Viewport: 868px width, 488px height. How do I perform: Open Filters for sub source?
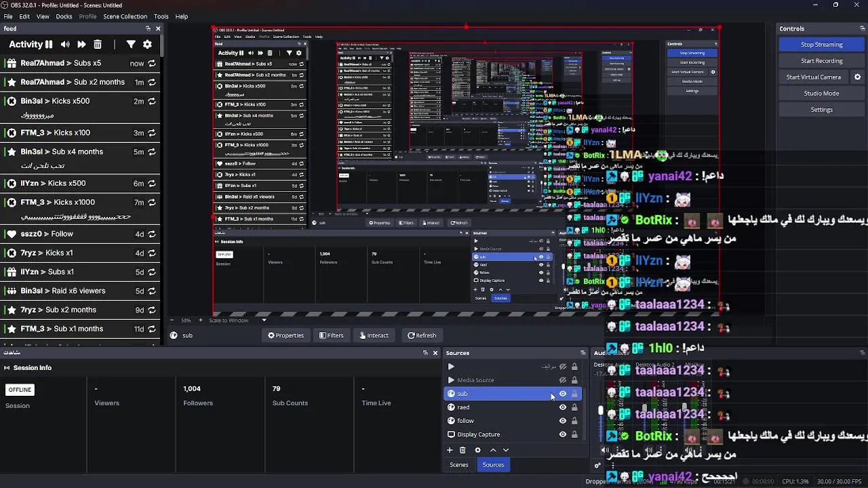[332, 335]
